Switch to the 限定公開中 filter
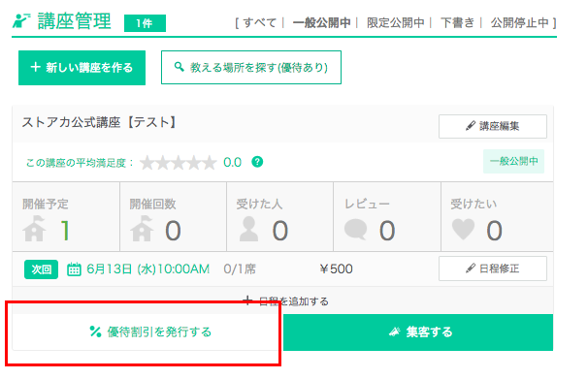The height and width of the screenshot is (379, 588). [x=395, y=23]
